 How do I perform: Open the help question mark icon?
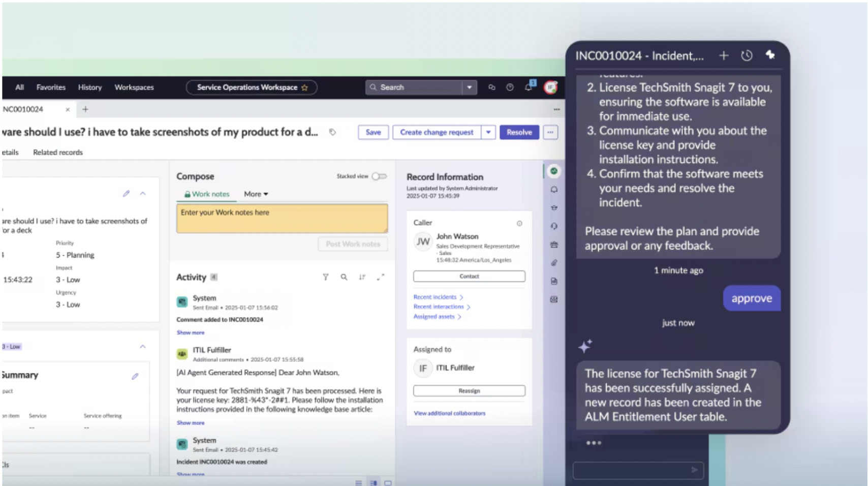(510, 87)
